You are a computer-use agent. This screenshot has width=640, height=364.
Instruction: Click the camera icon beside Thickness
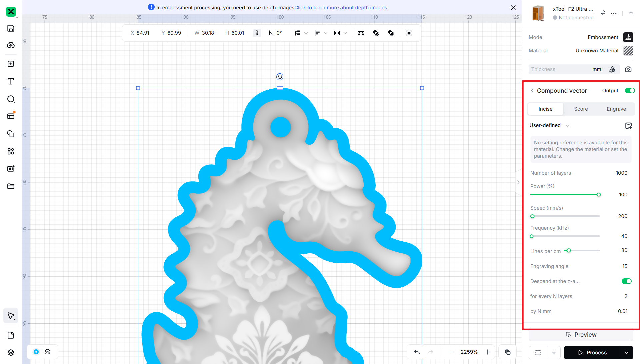(x=628, y=69)
